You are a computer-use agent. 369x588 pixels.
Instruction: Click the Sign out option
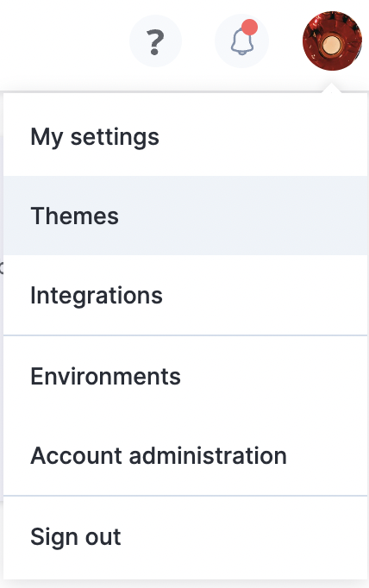coord(185,536)
